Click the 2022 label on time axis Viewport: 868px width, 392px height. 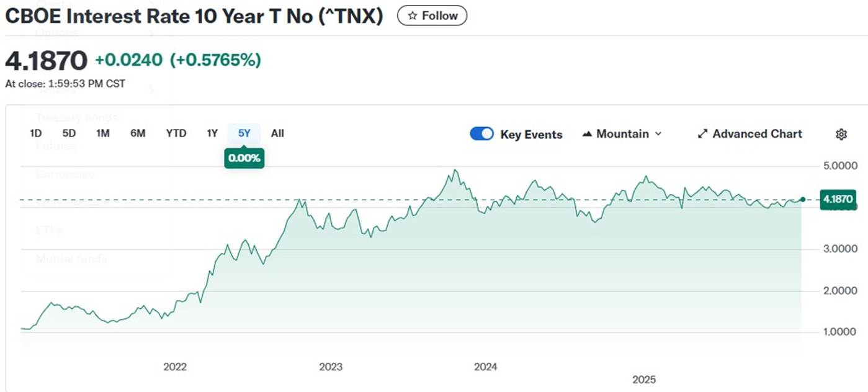coord(175,367)
